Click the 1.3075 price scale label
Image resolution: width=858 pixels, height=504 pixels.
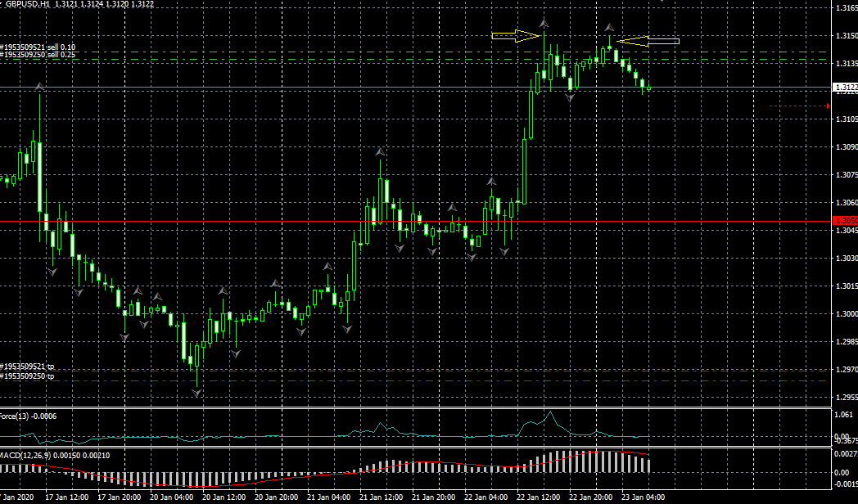(847, 175)
